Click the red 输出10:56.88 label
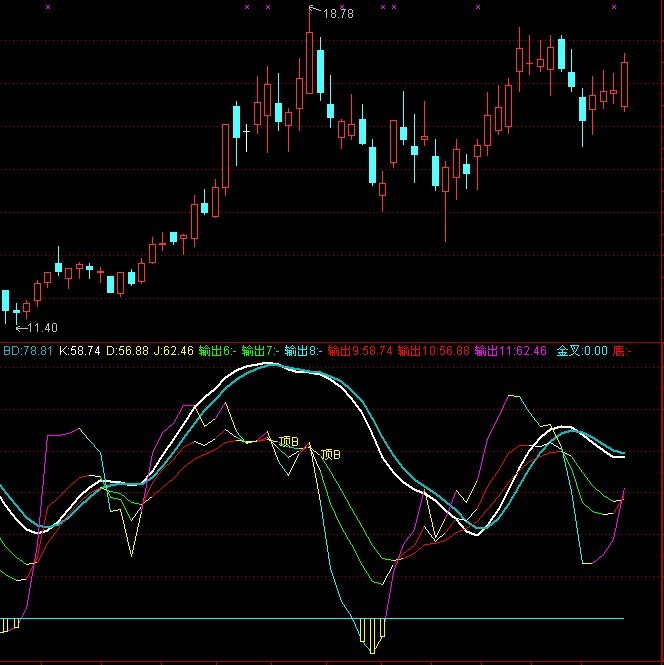 pos(434,351)
